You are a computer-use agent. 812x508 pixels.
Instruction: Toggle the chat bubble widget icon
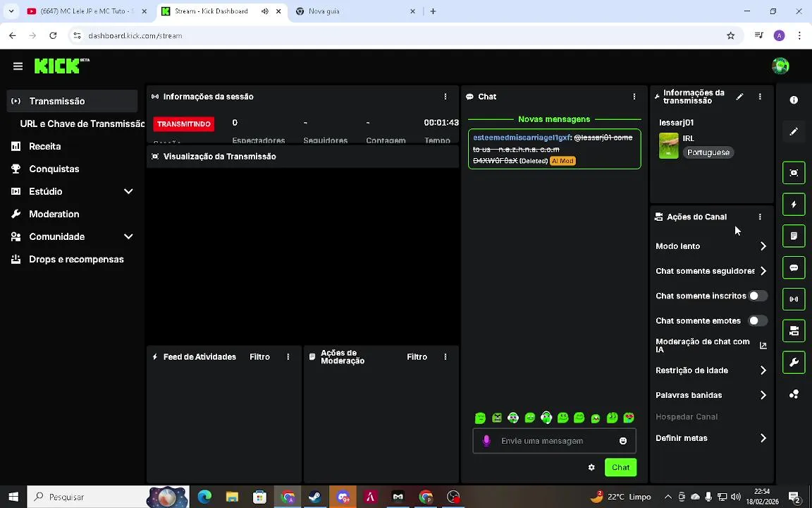(794, 267)
